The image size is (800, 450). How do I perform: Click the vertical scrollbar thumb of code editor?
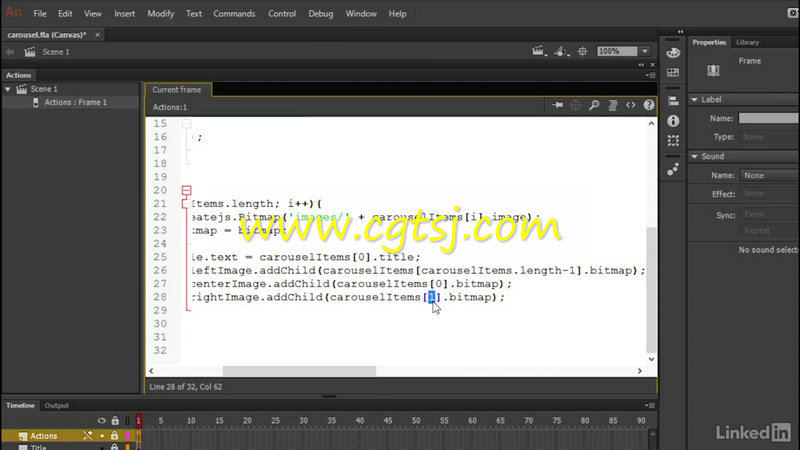coord(652,290)
